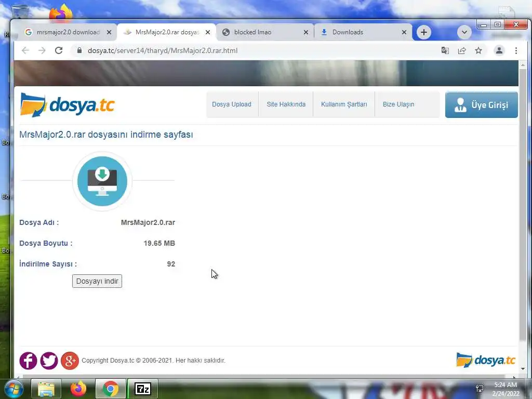Viewport: 532px width, 399px height.
Task: Open the Chrome profile icon
Action: [x=499, y=50]
